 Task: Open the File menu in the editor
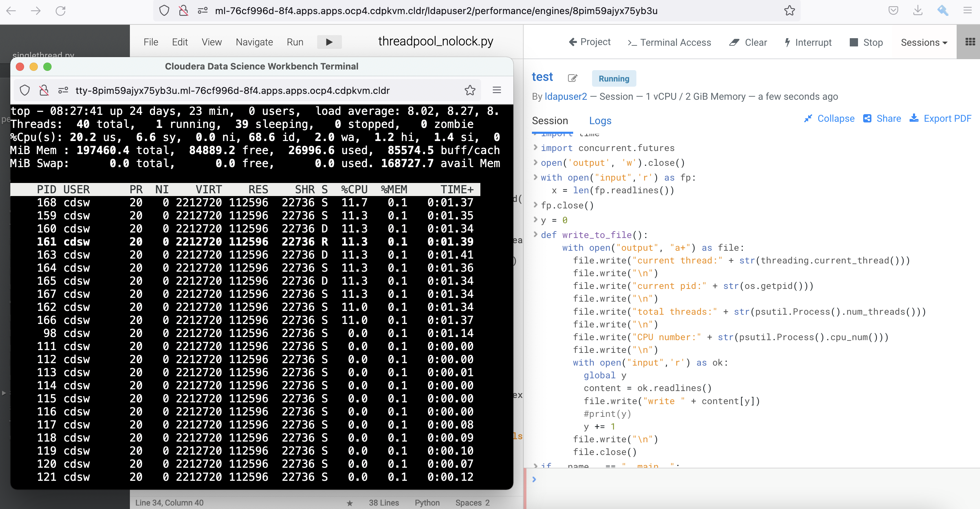151,42
